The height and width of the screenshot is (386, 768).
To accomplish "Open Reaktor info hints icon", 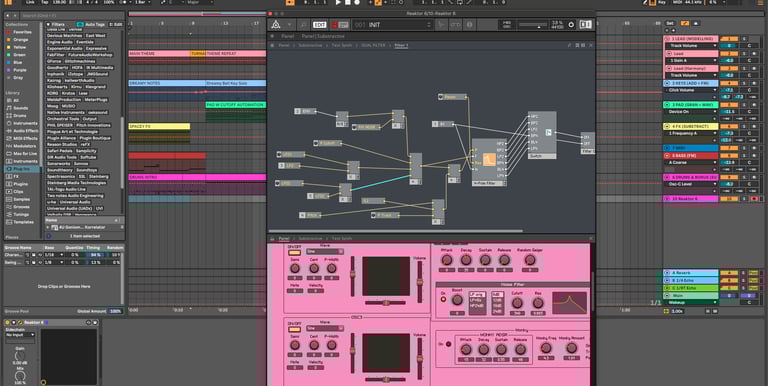I will pyautogui.click(x=469, y=24).
